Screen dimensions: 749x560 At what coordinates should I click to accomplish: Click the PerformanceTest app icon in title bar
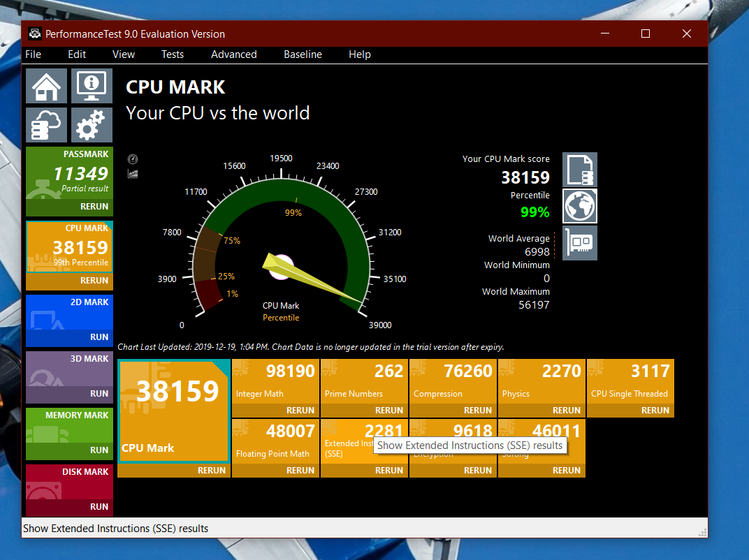tap(34, 34)
